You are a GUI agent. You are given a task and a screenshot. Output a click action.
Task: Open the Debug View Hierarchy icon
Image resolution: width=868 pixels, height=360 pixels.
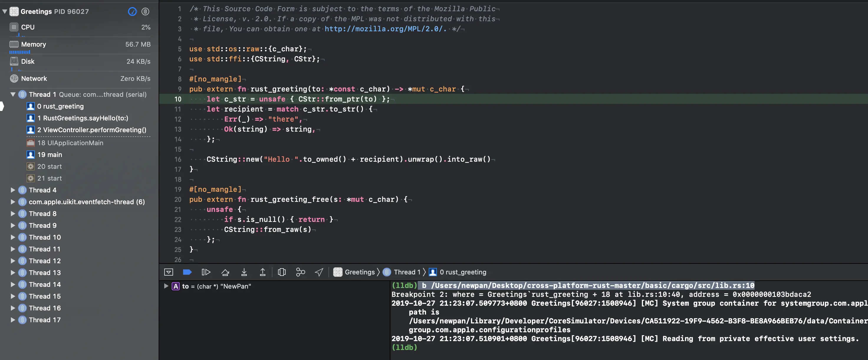point(282,272)
